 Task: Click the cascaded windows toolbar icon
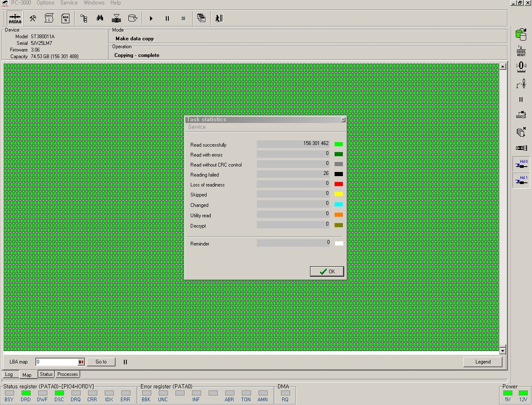[x=201, y=18]
